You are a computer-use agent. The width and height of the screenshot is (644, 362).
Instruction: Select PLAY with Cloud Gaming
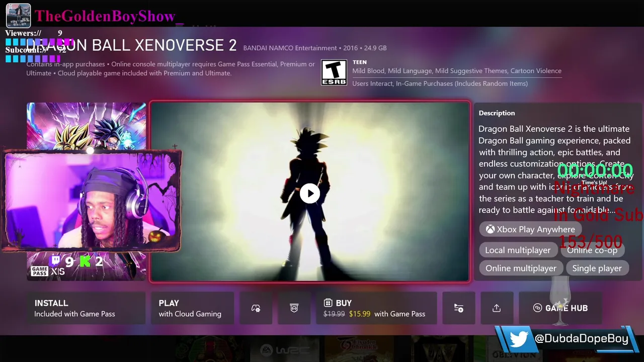(192, 308)
